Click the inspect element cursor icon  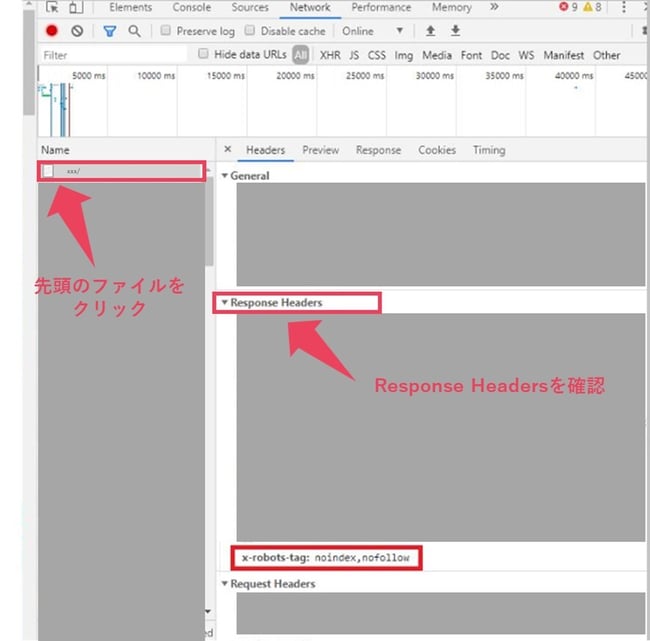[54, 8]
